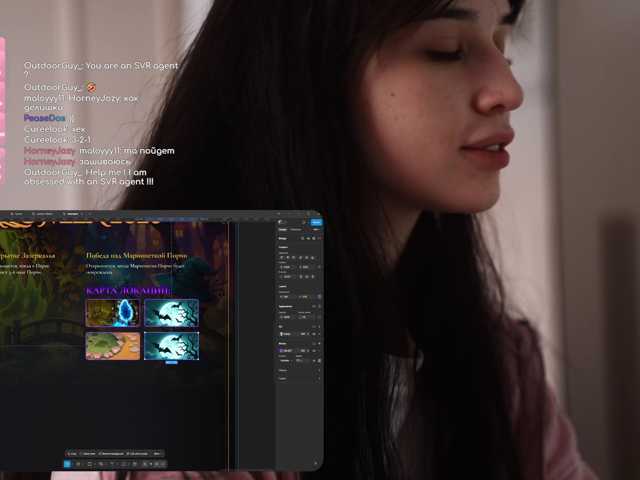Click the stroke weight field

pos(304,361)
